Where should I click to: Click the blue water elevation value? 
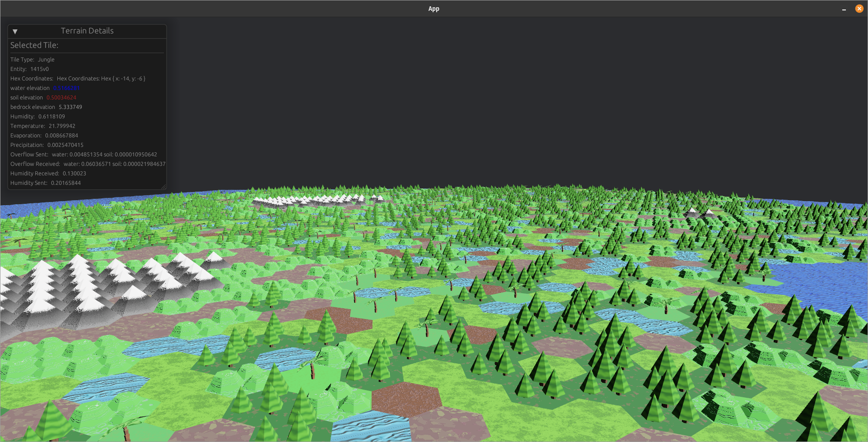coord(66,88)
